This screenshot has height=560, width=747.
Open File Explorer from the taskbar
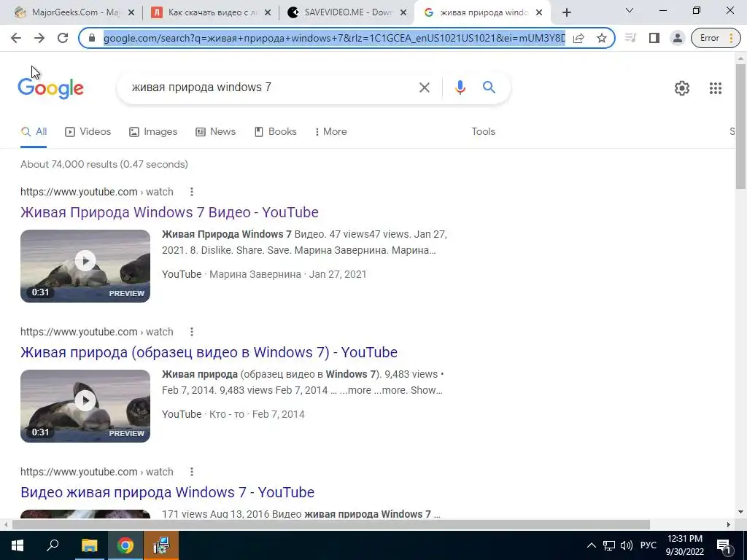[x=89, y=545]
